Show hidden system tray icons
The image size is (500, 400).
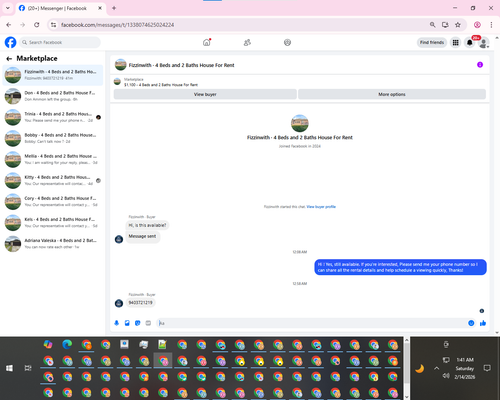(x=437, y=368)
